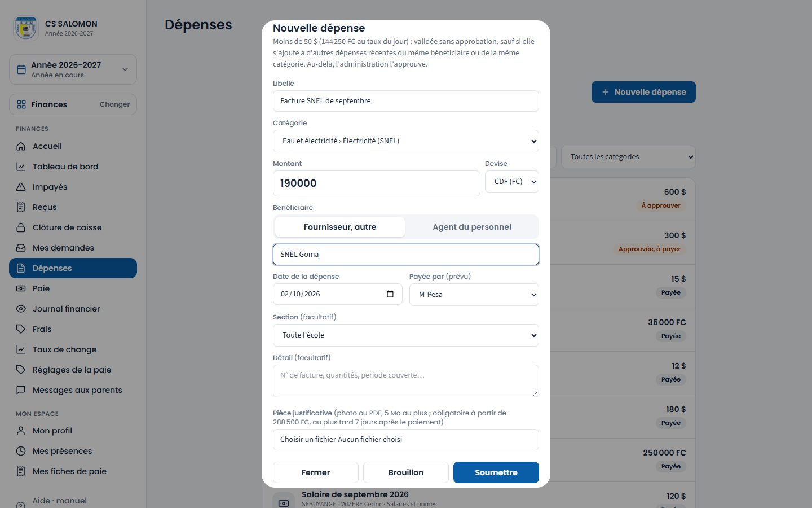
Task: Click the person icon beside Mon profil
Action: (21, 431)
